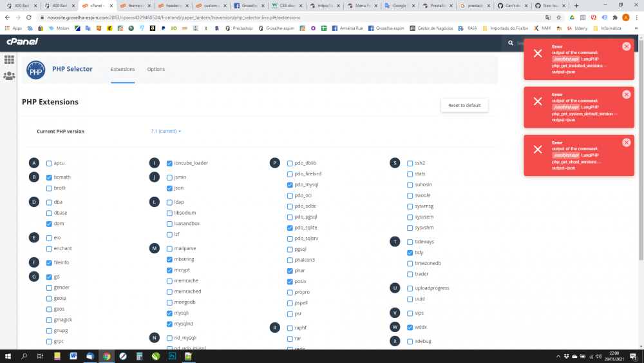This screenshot has width=644, height=363.
Task: Switch to Chrome on the taskbar
Action: click(106, 357)
